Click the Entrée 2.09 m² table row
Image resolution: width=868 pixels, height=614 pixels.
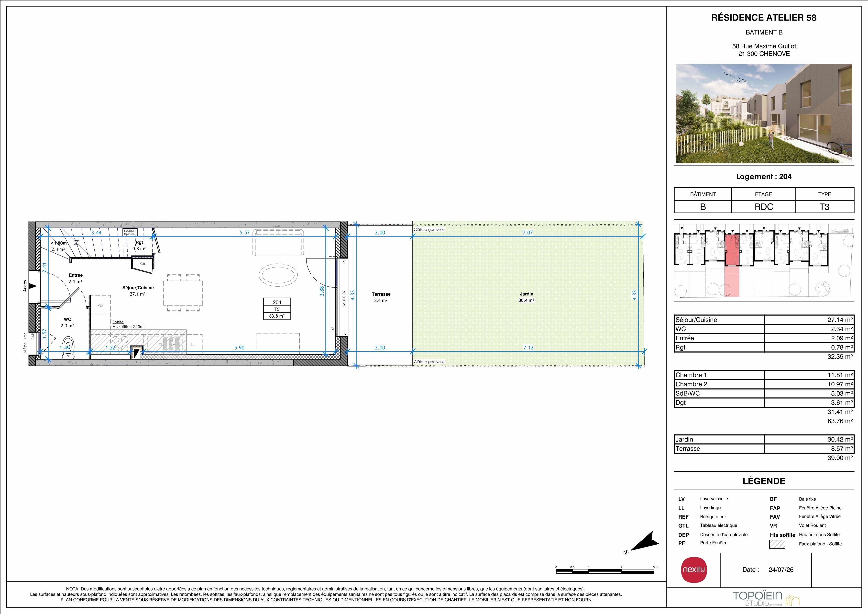tap(764, 338)
